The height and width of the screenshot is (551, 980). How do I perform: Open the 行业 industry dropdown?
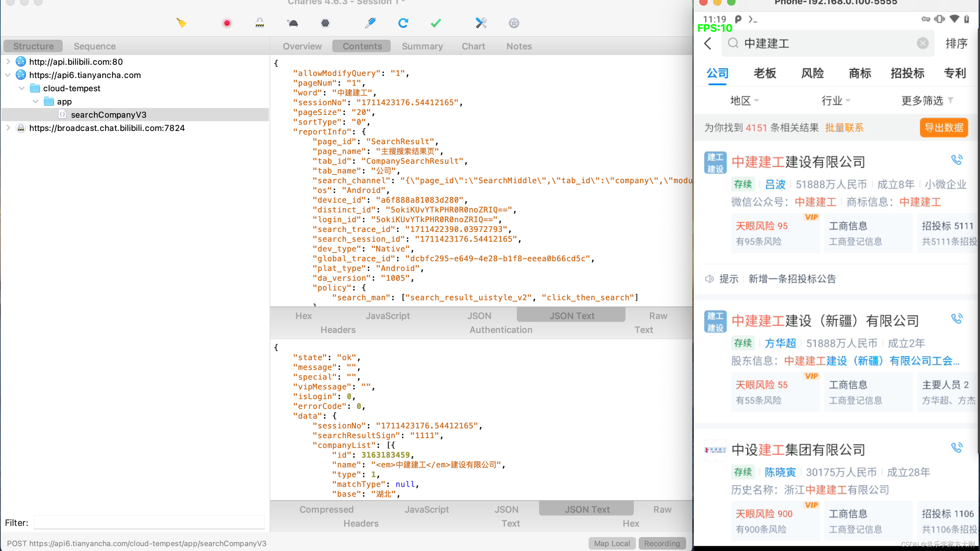(835, 100)
